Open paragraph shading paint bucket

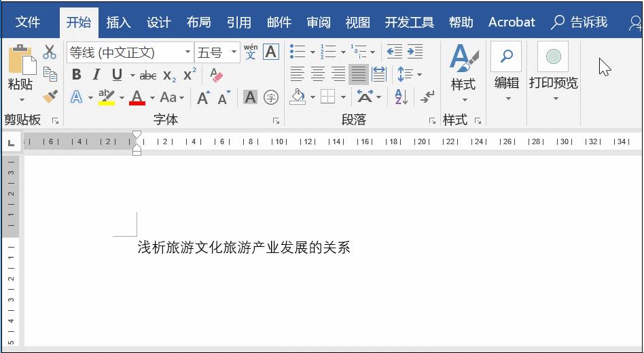click(298, 97)
